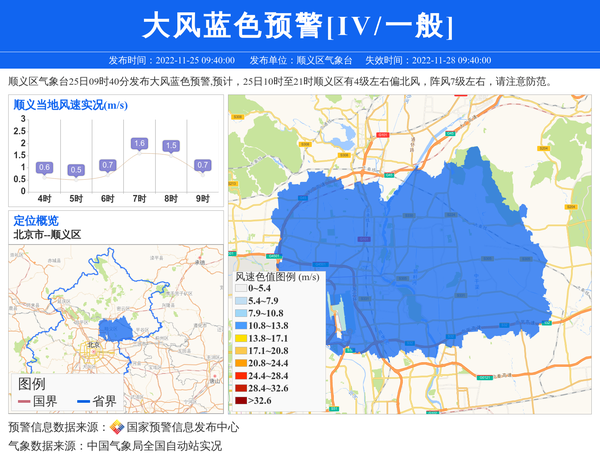600x471 pixels.
Task: Click the 1.6 wind speed marker at 7时
Action: point(139,144)
